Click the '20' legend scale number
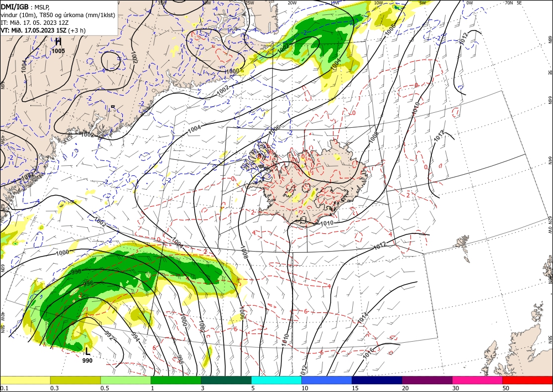This screenshot has width=553, height=392. click(x=405, y=388)
